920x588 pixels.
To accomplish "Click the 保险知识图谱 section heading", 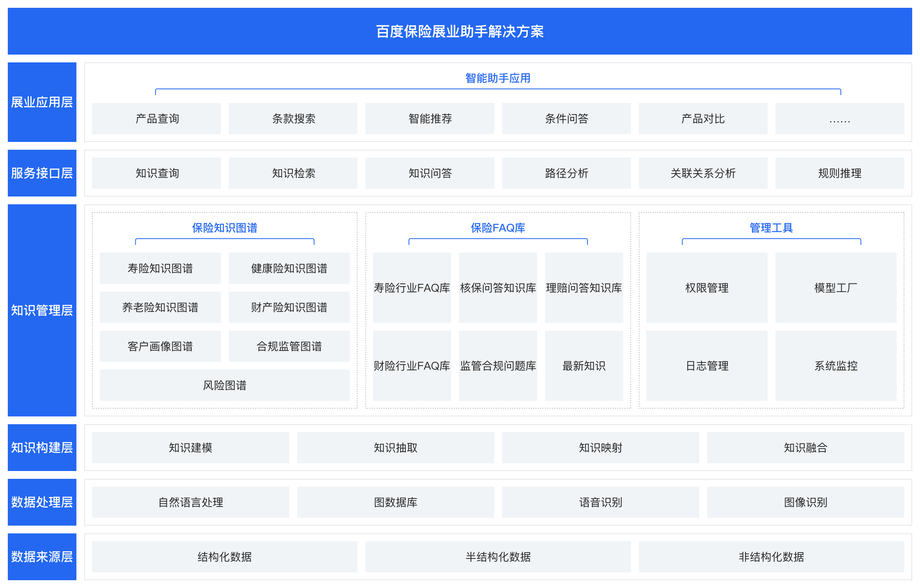I will (x=225, y=228).
